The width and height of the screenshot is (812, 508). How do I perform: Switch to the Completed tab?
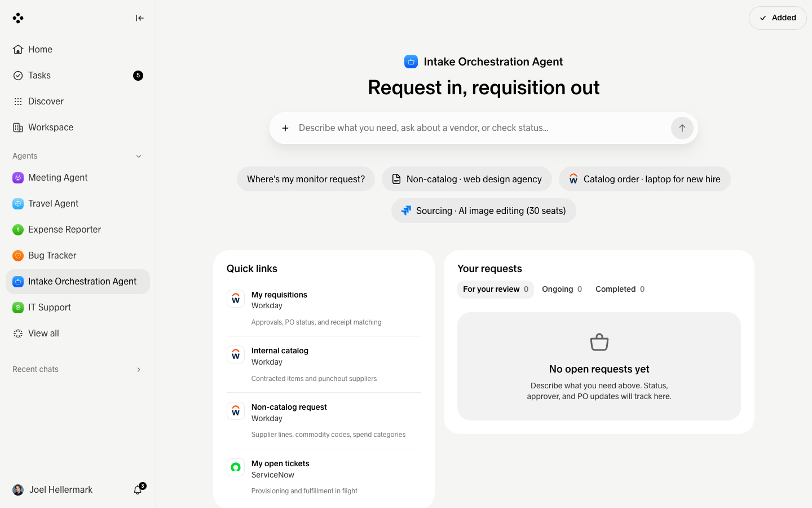[x=620, y=289]
